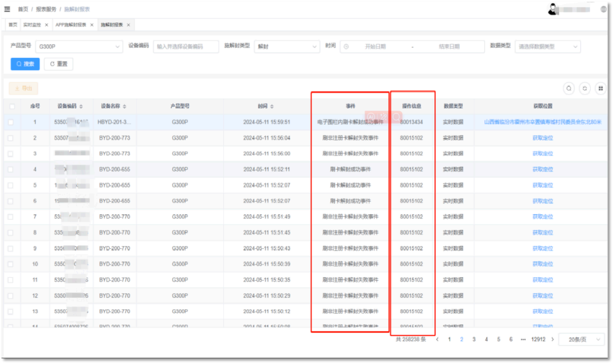Screen dimensions: 613x364
Task: Select the row 13 checkbox
Action: pyautogui.click(x=11, y=311)
